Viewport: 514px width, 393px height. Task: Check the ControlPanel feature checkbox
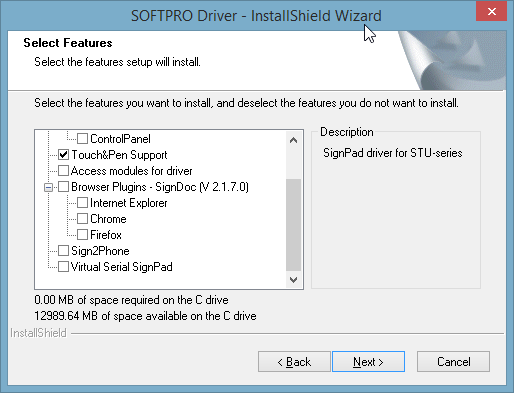click(82, 139)
